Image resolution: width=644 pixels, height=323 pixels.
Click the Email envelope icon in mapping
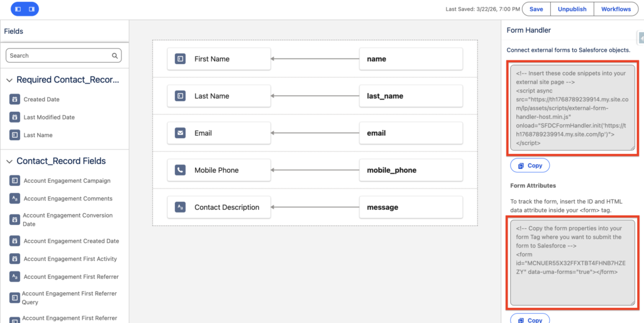(x=180, y=133)
